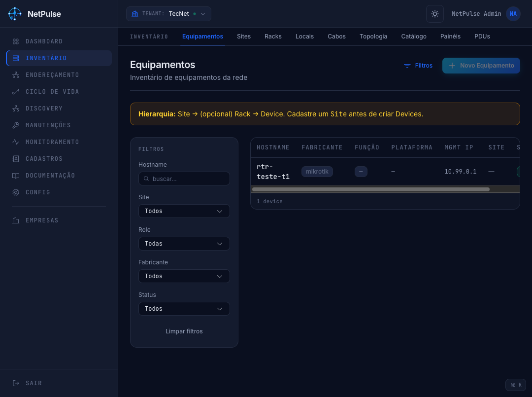532x397 pixels.
Task: Click the Endereçamento network icon
Action: pos(16,75)
